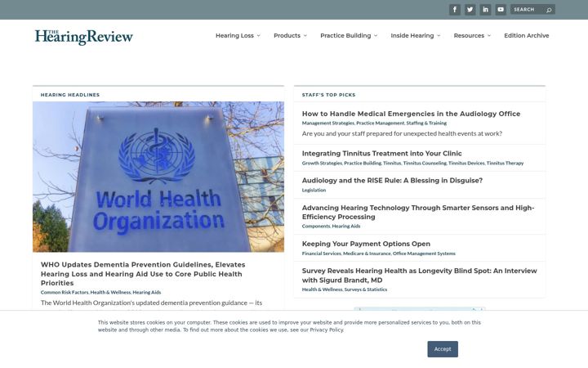588x368 pixels.
Task: Open the World Health Organization article image
Action: 158,177
